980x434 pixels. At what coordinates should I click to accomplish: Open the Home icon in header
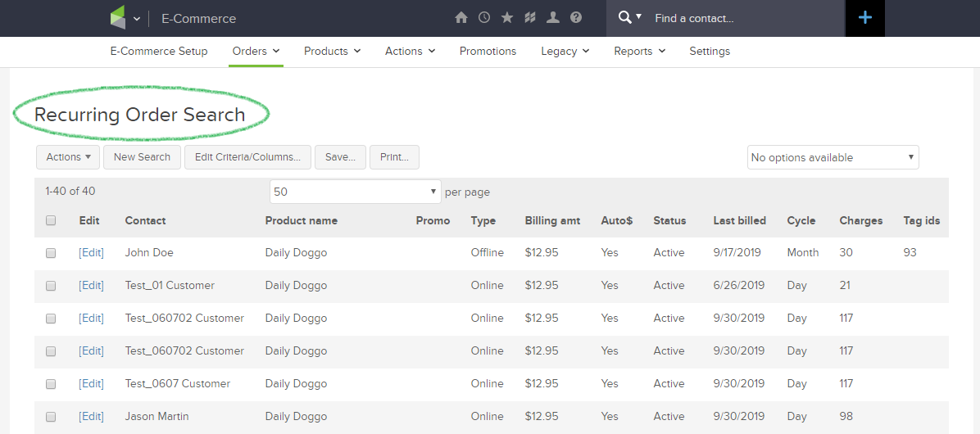click(461, 18)
